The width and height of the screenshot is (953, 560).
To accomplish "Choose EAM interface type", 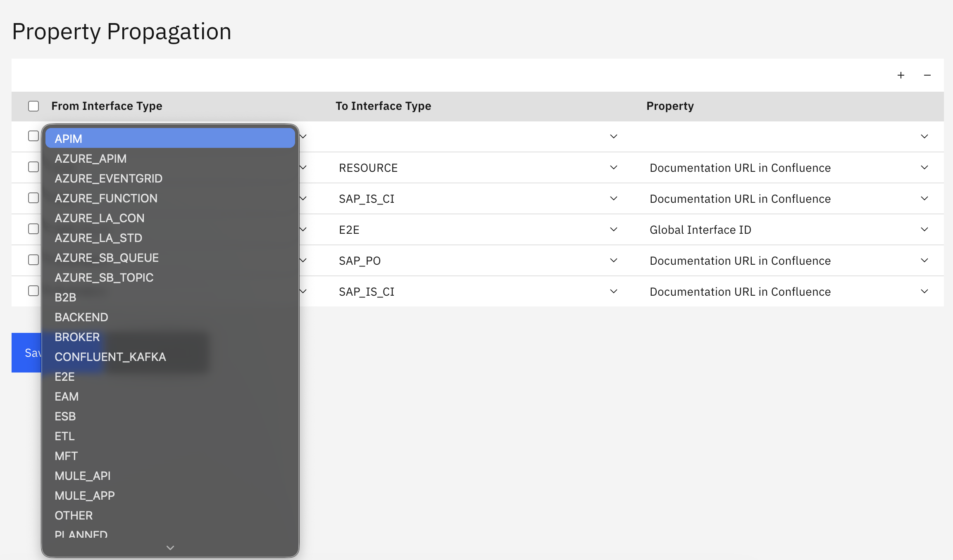I will tap(170, 396).
